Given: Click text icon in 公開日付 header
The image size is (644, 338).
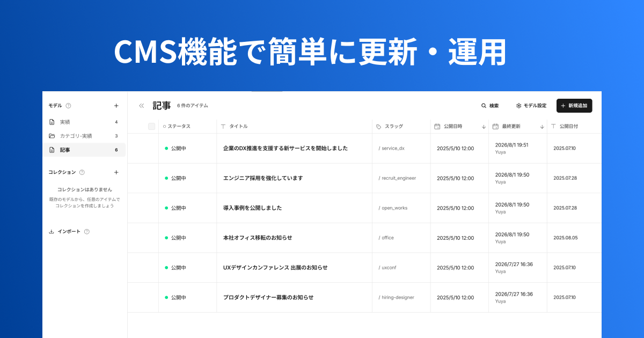Looking at the screenshot, I should tap(553, 127).
